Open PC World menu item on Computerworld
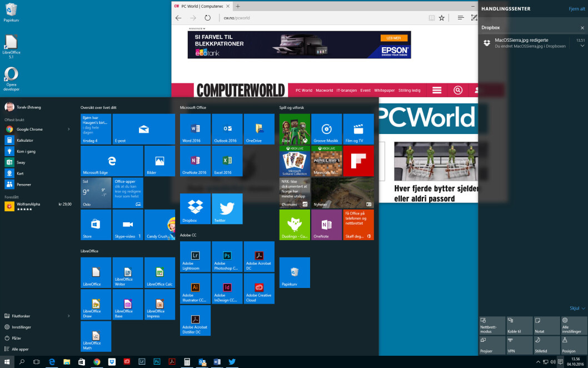The width and height of the screenshot is (588, 368). (x=304, y=91)
